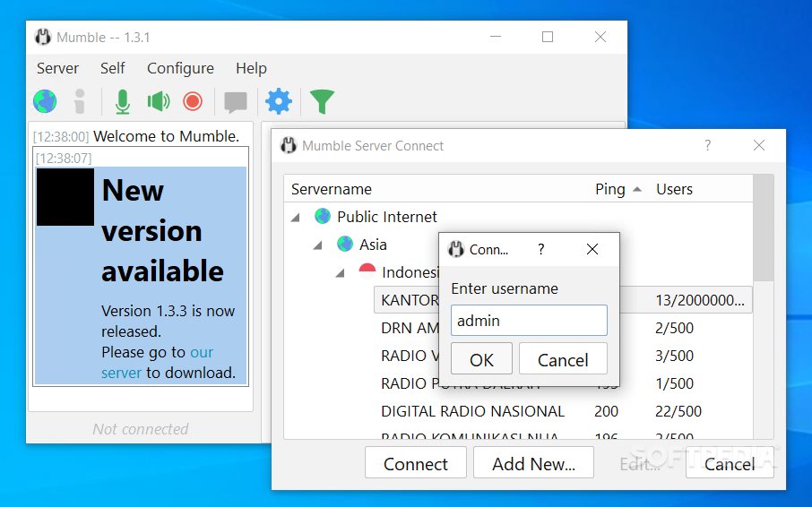This screenshot has height=507, width=812.
Task: Click help question mark in Server Connect titlebar
Action: tap(707, 145)
